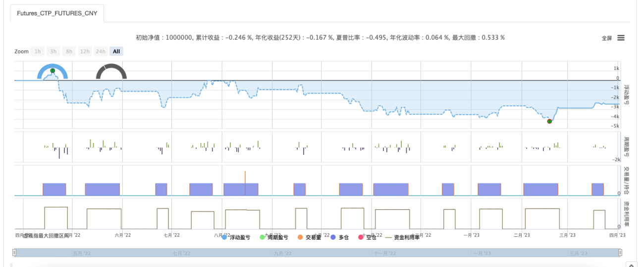
Task: Click the red-green drawdown low marker
Action: (x=549, y=121)
